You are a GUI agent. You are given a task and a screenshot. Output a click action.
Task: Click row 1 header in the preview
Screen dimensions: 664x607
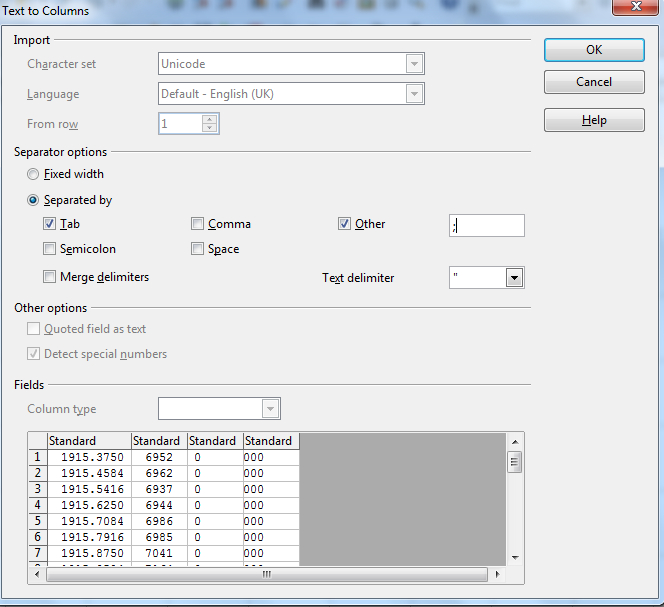pyautogui.click(x=37, y=457)
